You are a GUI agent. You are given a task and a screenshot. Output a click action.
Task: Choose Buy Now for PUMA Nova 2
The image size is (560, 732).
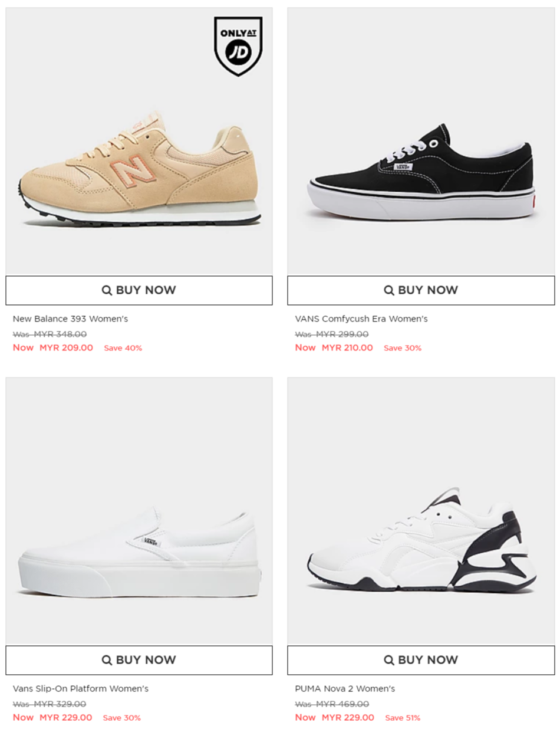(421, 660)
